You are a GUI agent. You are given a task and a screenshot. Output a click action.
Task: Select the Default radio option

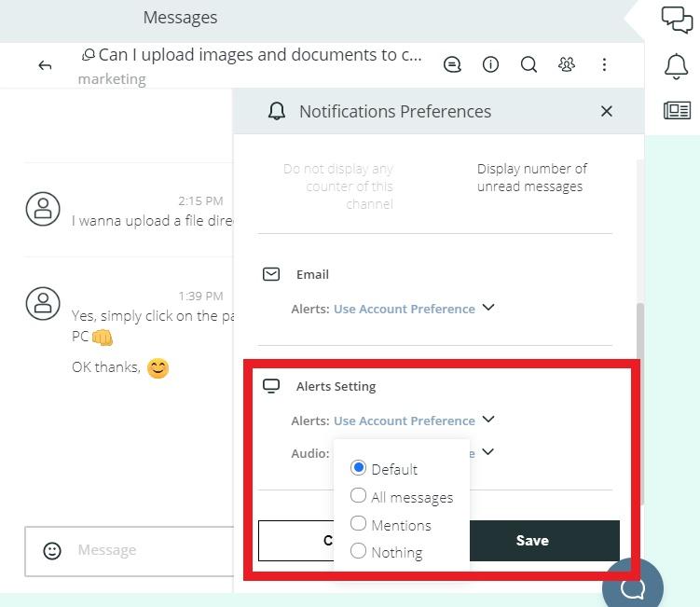tap(359, 468)
